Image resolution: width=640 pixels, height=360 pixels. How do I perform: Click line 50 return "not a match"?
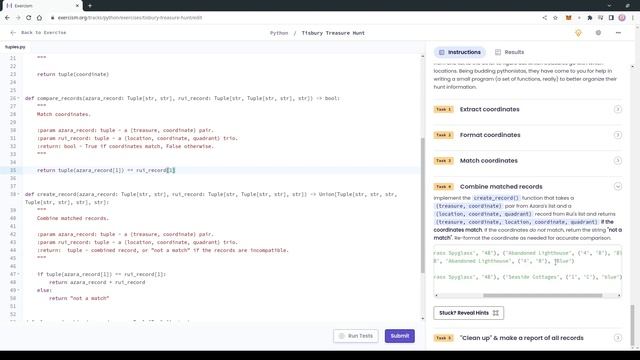click(79, 298)
